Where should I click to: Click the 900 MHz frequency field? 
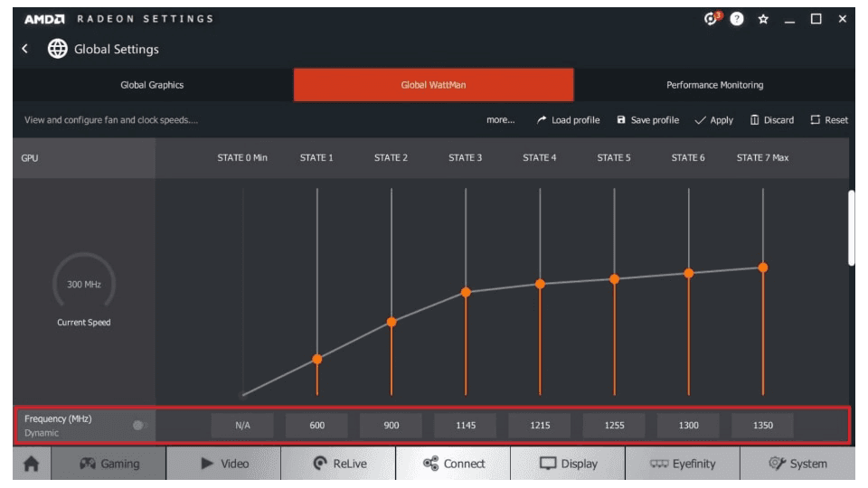click(392, 425)
